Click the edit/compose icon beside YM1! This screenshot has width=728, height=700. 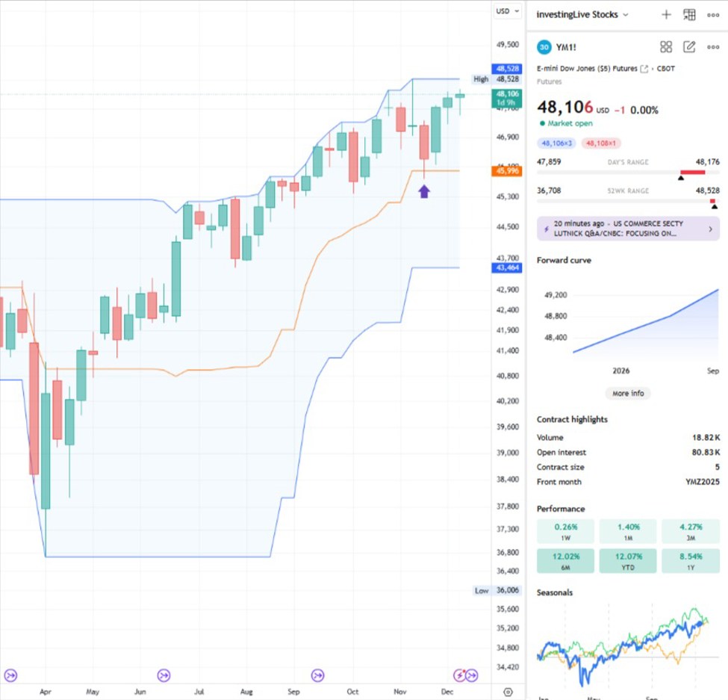coord(688,46)
